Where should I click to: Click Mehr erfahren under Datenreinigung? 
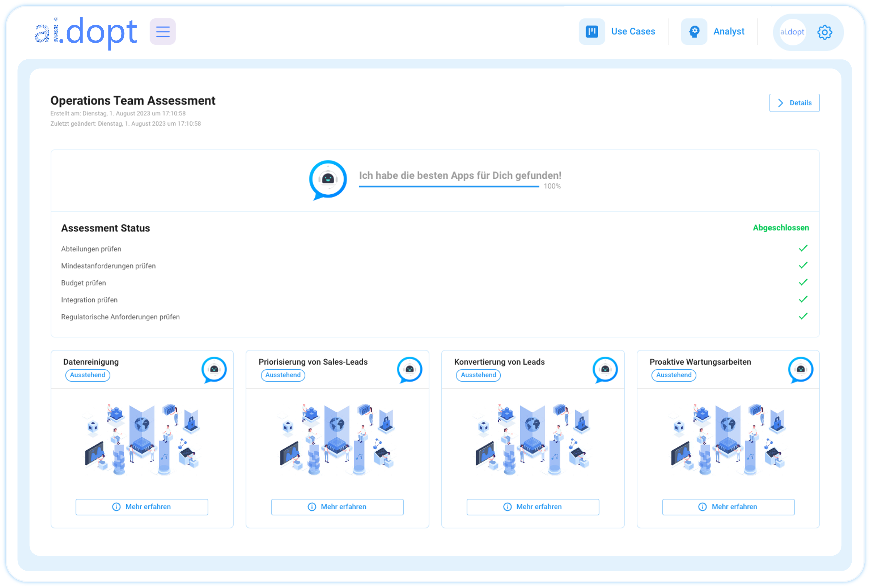click(x=142, y=507)
